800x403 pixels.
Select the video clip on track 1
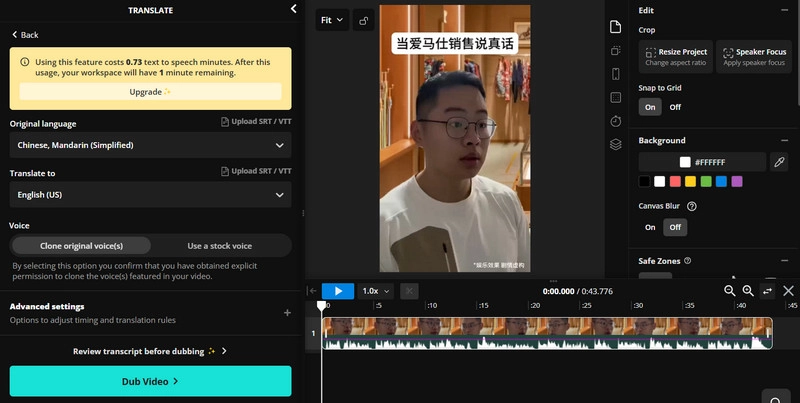(x=547, y=333)
